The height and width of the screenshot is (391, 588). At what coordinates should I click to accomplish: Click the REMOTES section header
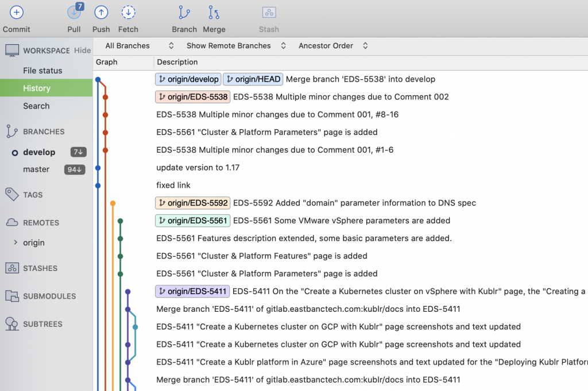(41, 223)
